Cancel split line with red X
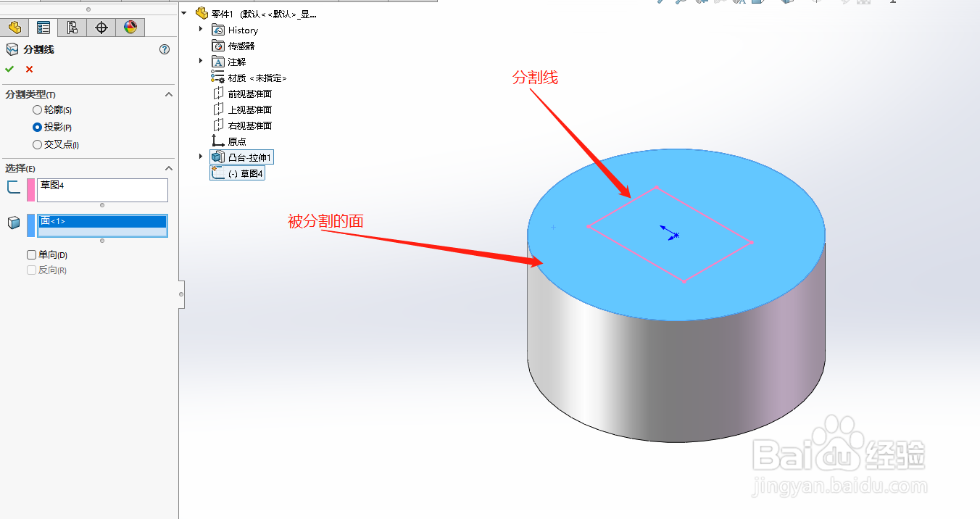Screen dimensions: 980x519 coord(29,69)
